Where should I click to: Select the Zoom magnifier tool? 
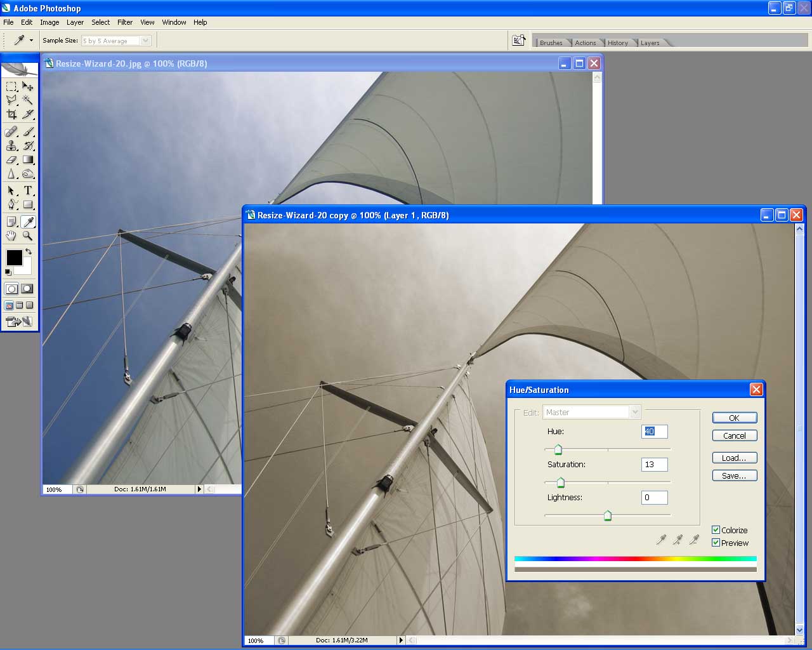28,235
